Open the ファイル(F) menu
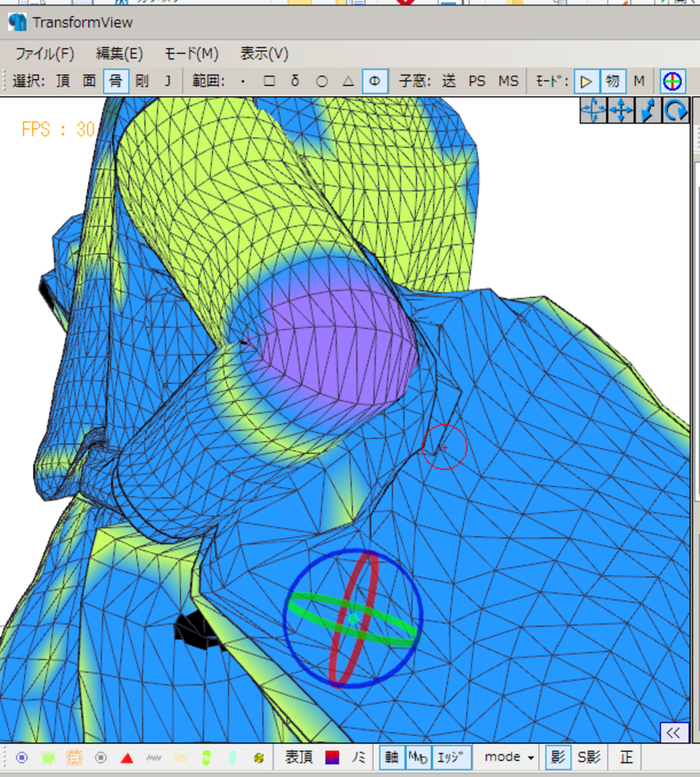This screenshot has height=777, width=700. point(44,54)
